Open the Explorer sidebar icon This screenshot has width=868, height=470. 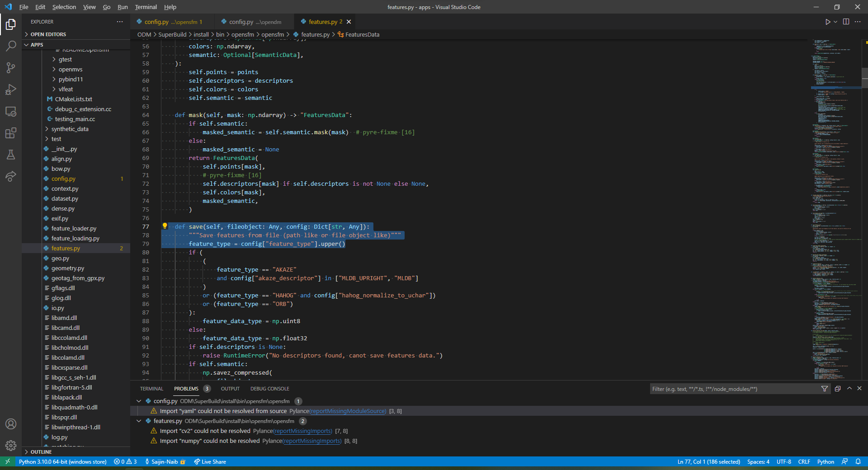coord(11,25)
